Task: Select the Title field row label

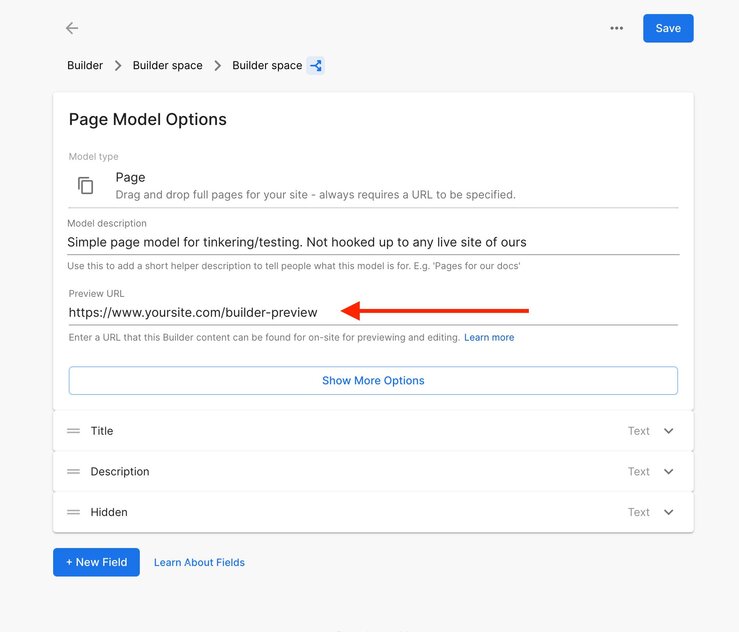Action: (102, 431)
